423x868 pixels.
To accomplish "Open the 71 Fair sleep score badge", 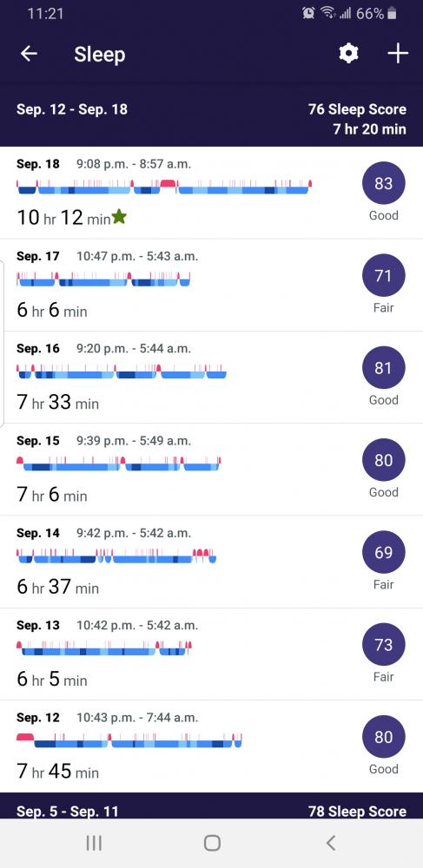I will click(x=383, y=276).
